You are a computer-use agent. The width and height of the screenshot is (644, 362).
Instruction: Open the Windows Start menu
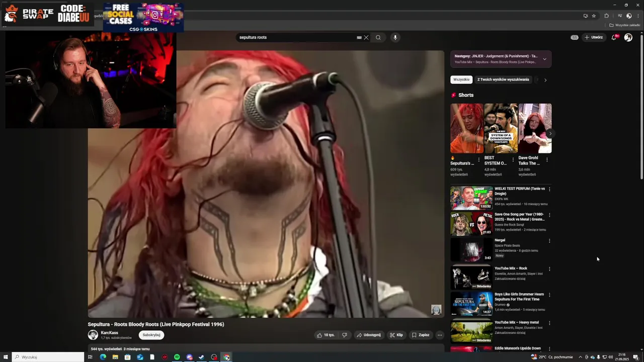click(6, 357)
